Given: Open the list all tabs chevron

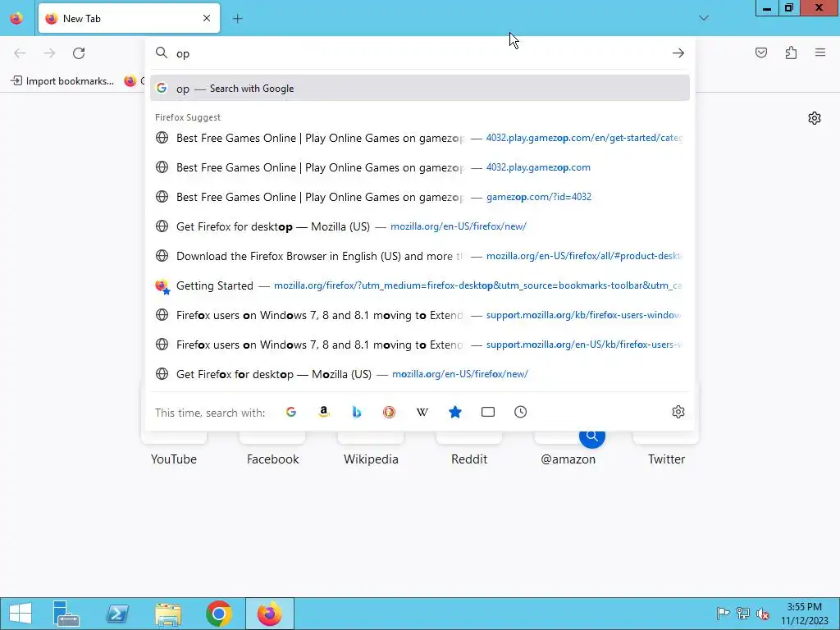Looking at the screenshot, I should (703, 18).
